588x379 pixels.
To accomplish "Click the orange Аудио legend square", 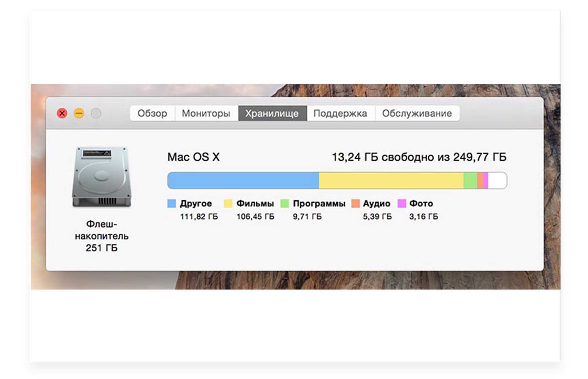I will click(355, 203).
